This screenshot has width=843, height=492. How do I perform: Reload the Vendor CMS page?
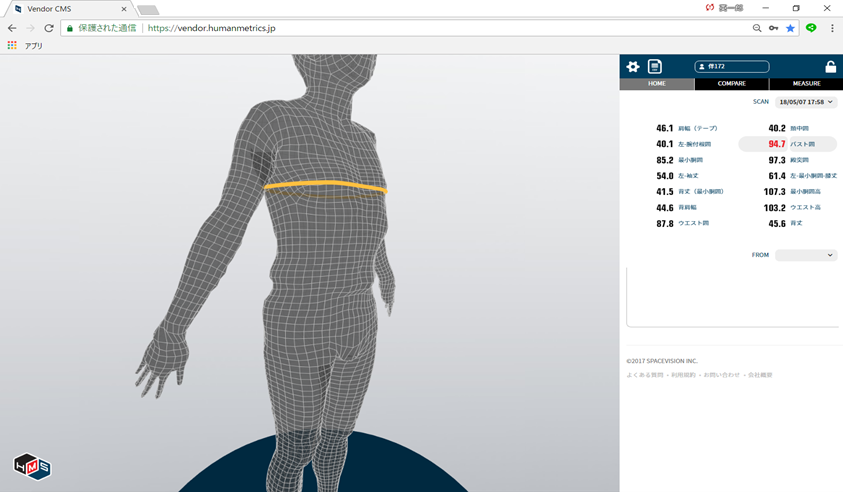click(49, 28)
